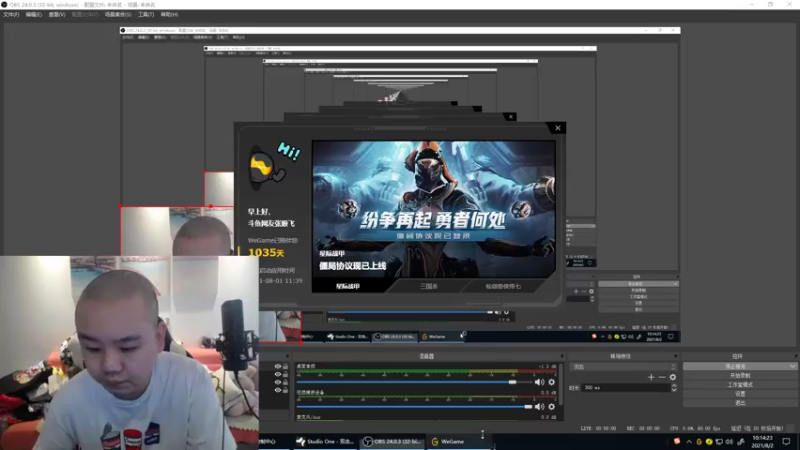Image resolution: width=800 pixels, height=450 pixels.
Task: Open Studio One from the taskbar
Action: click(x=326, y=442)
